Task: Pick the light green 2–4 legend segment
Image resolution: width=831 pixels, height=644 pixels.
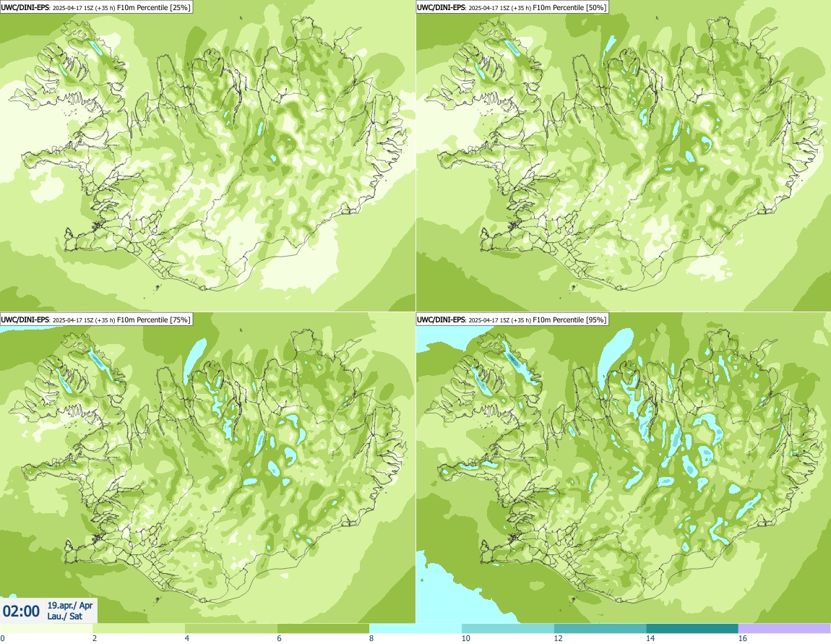Action: tap(138, 629)
